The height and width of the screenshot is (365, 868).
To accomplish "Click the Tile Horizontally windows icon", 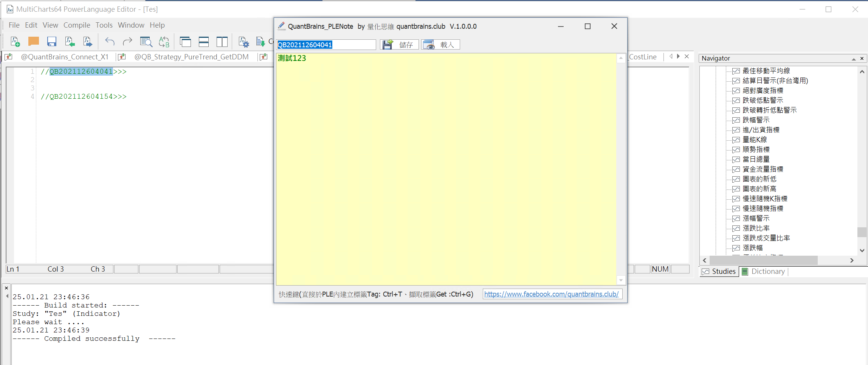I will [204, 42].
